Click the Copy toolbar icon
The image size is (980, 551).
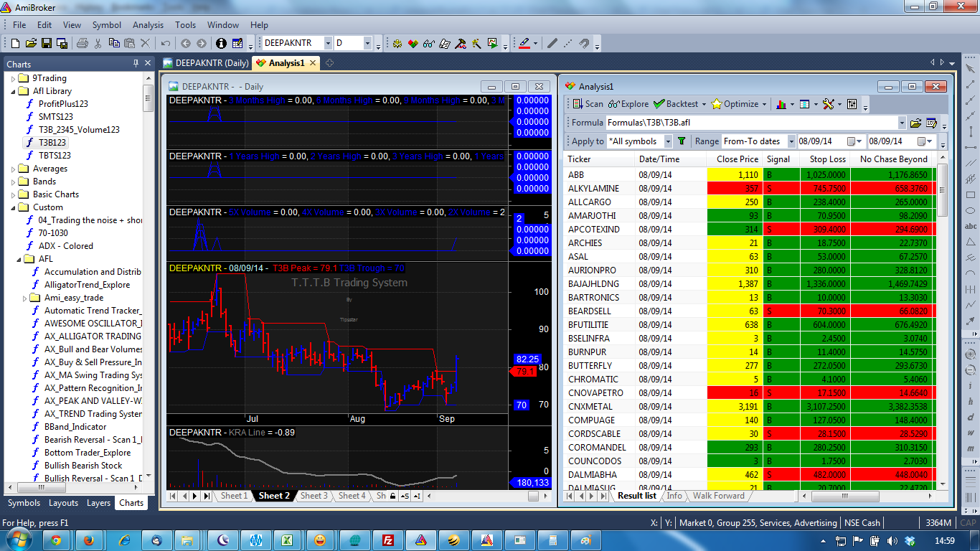[114, 43]
